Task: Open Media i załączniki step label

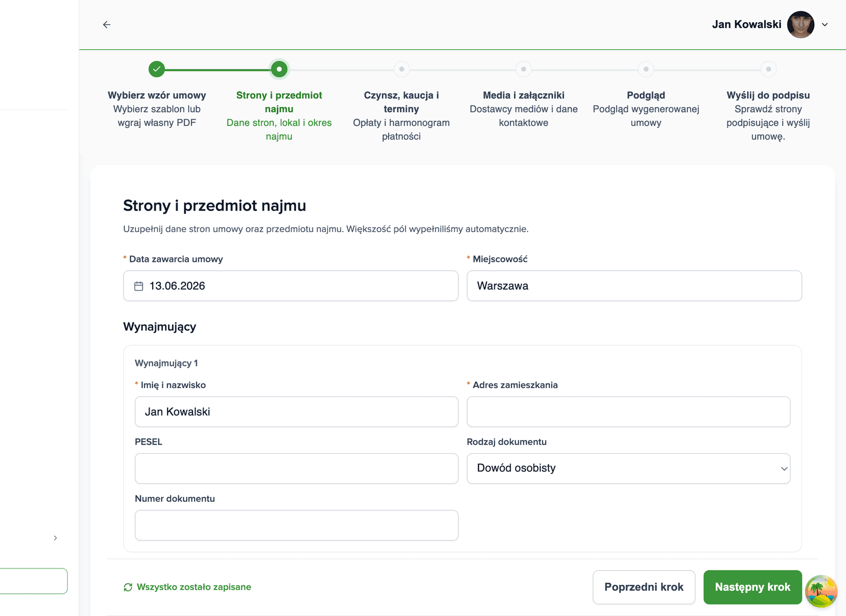Action: point(523,95)
